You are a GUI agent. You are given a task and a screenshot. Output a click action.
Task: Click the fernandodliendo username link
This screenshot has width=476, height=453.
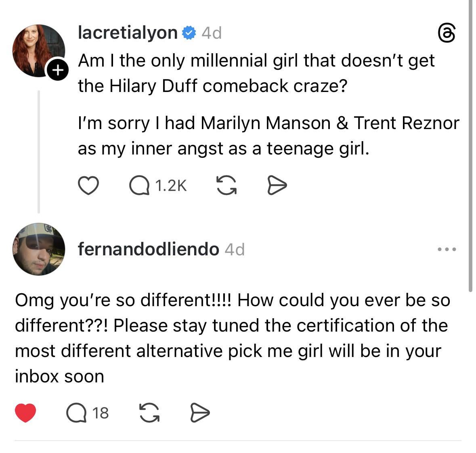click(148, 249)
